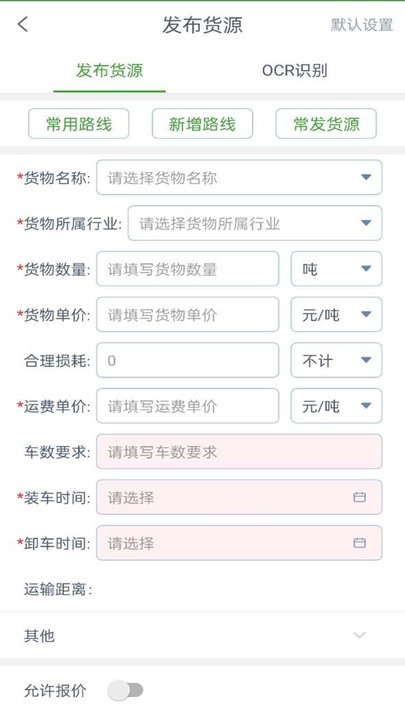Click the 常用路线 button
This screenshot has height=720, width=405.
[79, 124]
